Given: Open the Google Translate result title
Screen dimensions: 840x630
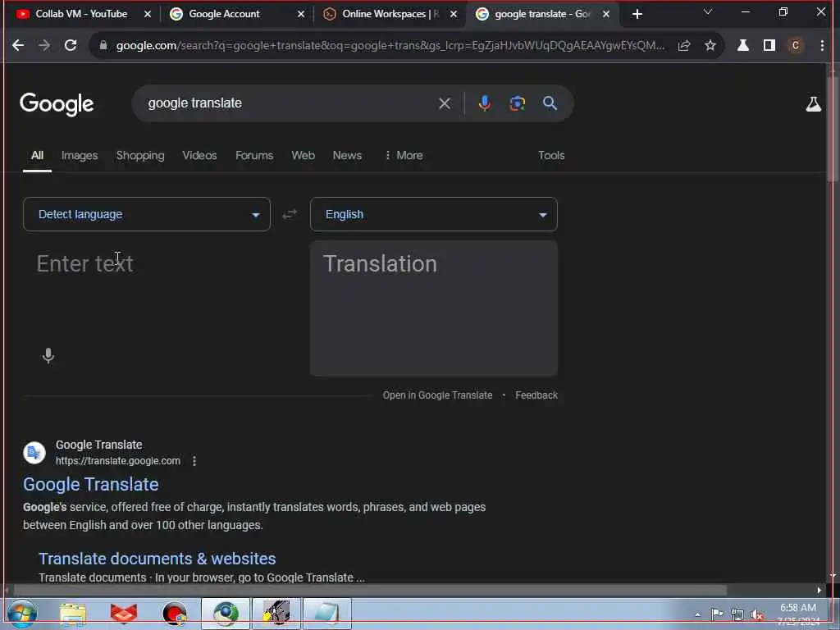Looking at the screenshot, I should tap(90, 484).
